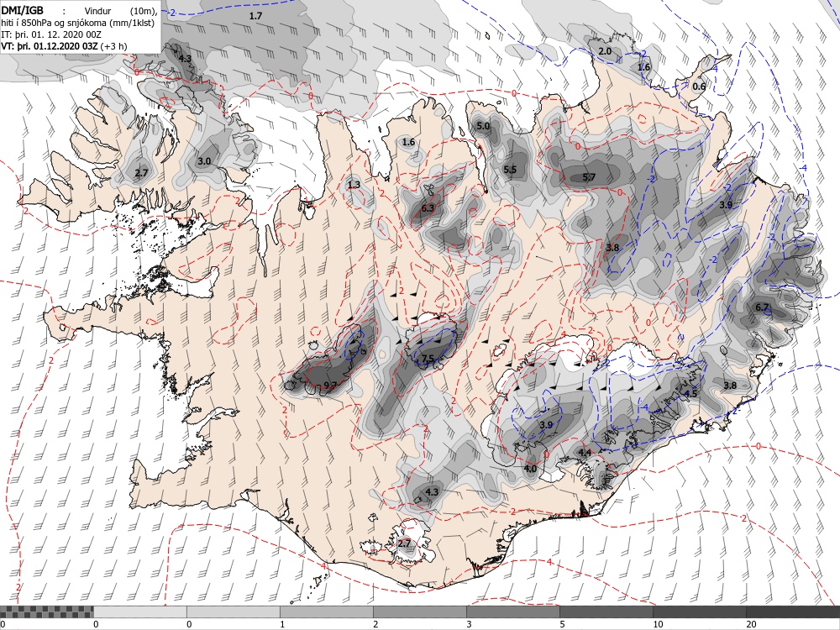Click the legend scale label 1
Screen dimensions: 840x630
(x=282, y=624)
